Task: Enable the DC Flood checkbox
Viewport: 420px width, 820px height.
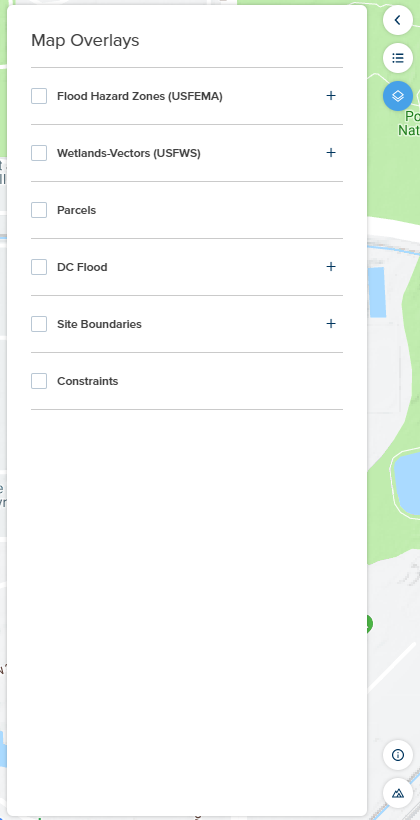Action: pyautogui.click(x=39, y=267)
